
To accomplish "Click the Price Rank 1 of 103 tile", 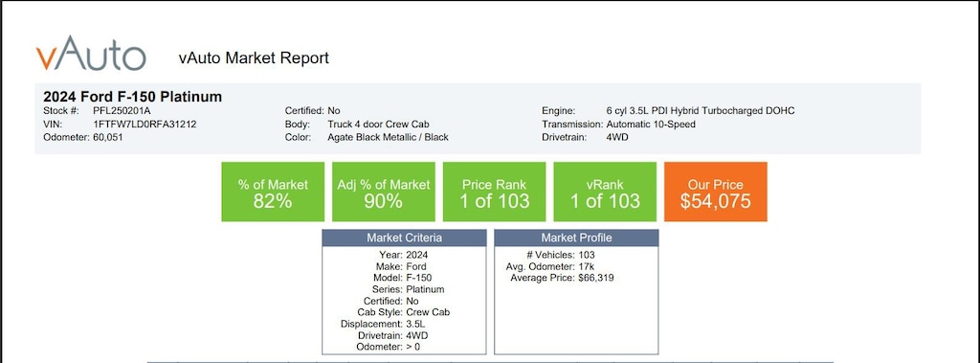I will point(495,192).
